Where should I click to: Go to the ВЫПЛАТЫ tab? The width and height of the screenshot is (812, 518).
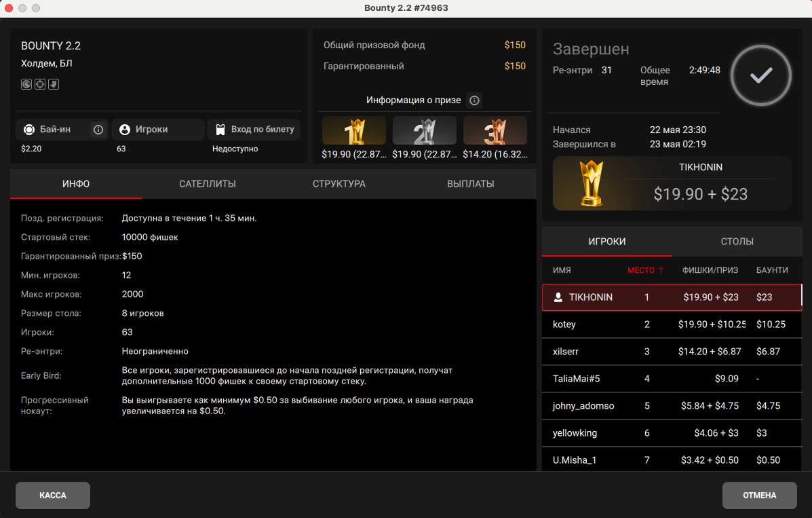pos(471,184)
